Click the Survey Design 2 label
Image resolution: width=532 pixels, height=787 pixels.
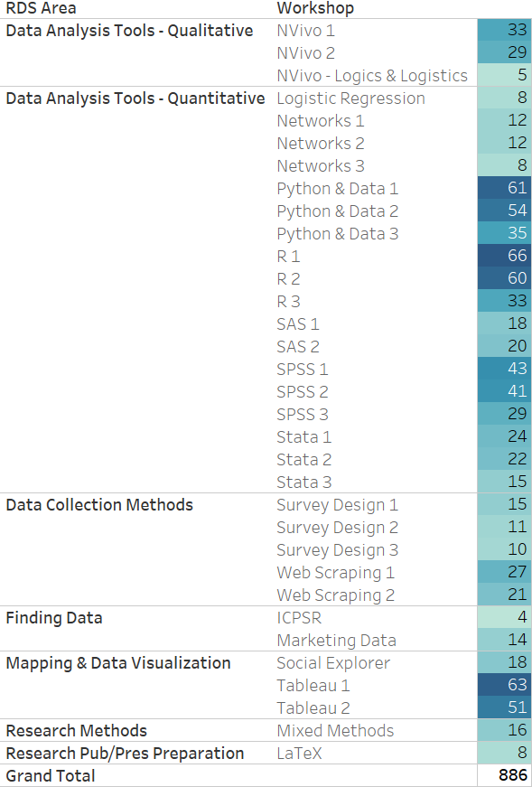pos(337,528)
